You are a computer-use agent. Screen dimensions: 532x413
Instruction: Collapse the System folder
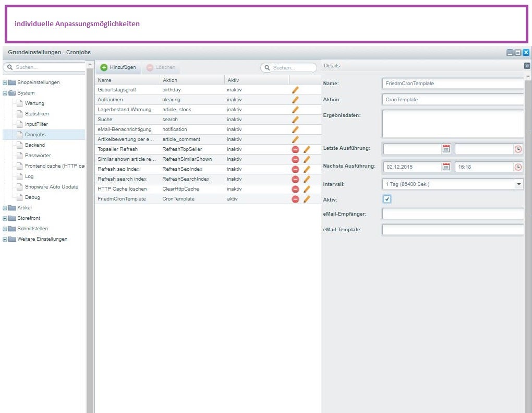[x=5, y=93]
